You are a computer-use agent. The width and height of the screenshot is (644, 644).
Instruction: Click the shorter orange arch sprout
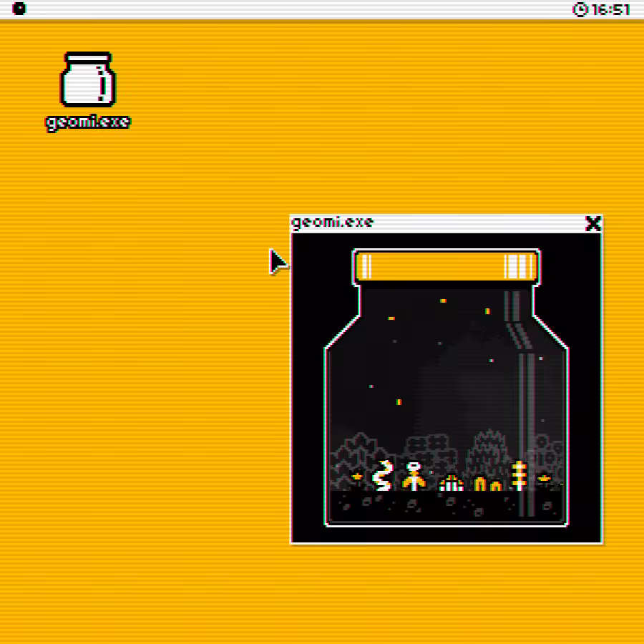[496, 487]
